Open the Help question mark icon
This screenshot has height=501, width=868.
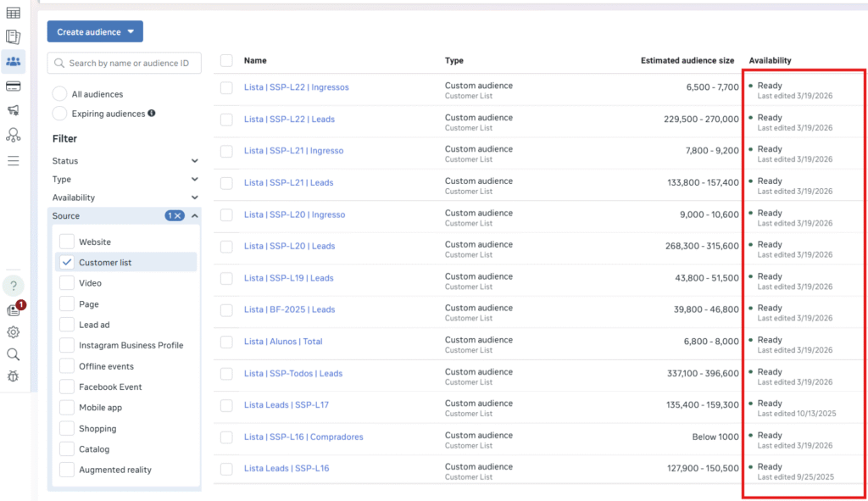click(x=13, y=286)
